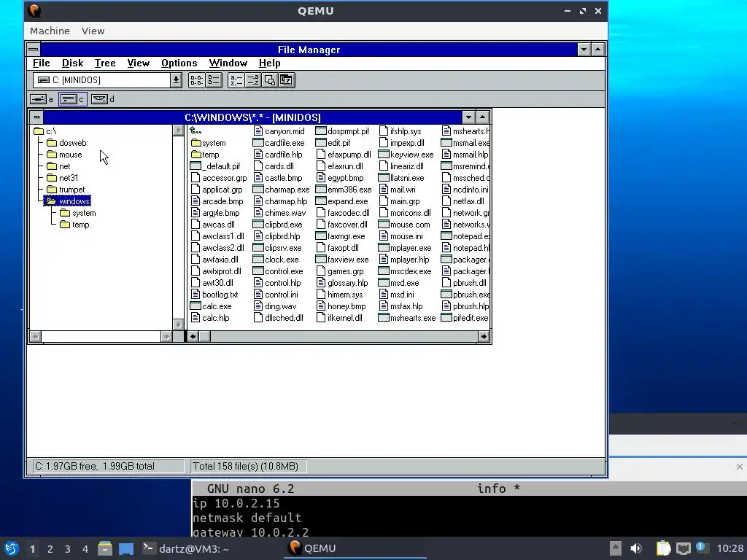This screenshot has height=560, width=747.
Task: Open the Tree menu
Action: (x=105, y=63)
